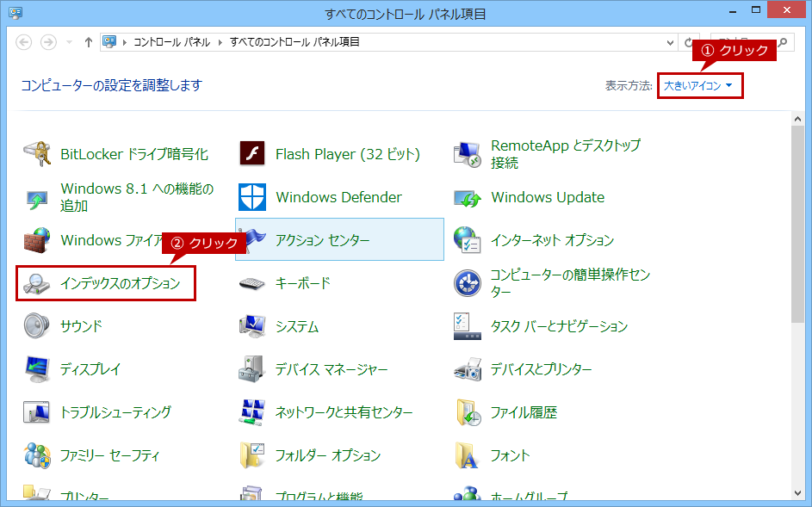The width and height of the screenshot is (812, 507).
Task: Click the キーボード text label
Action: coord(303,283)
